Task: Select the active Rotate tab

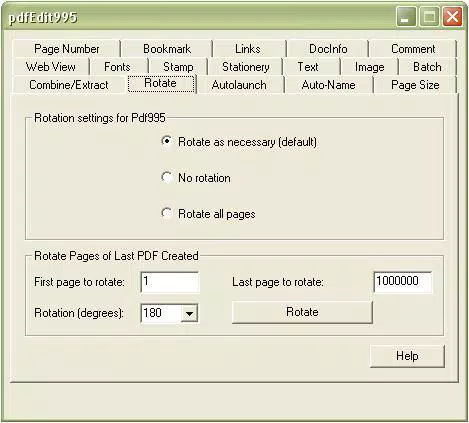Action: pos(161,83)
